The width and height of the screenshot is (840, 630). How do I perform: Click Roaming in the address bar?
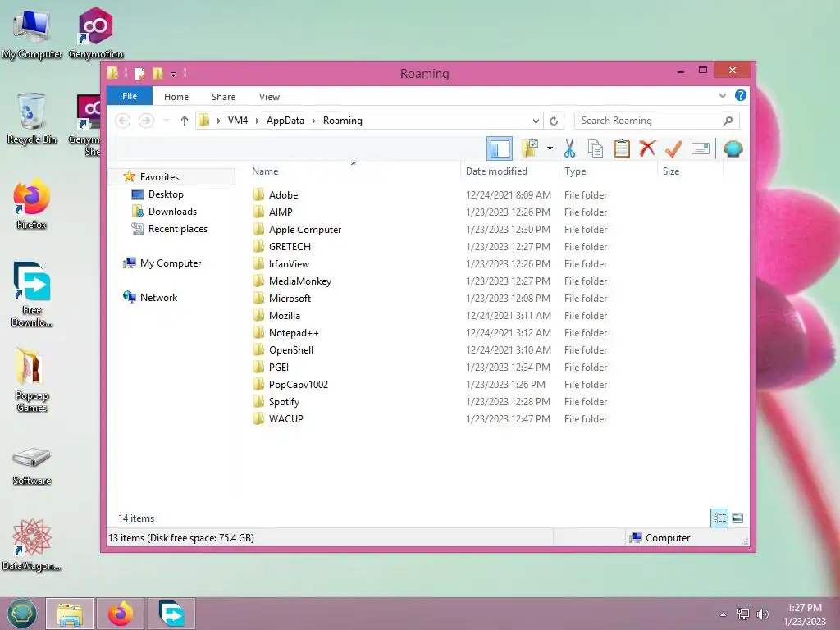pyautogui.click(x=342, y=121)
